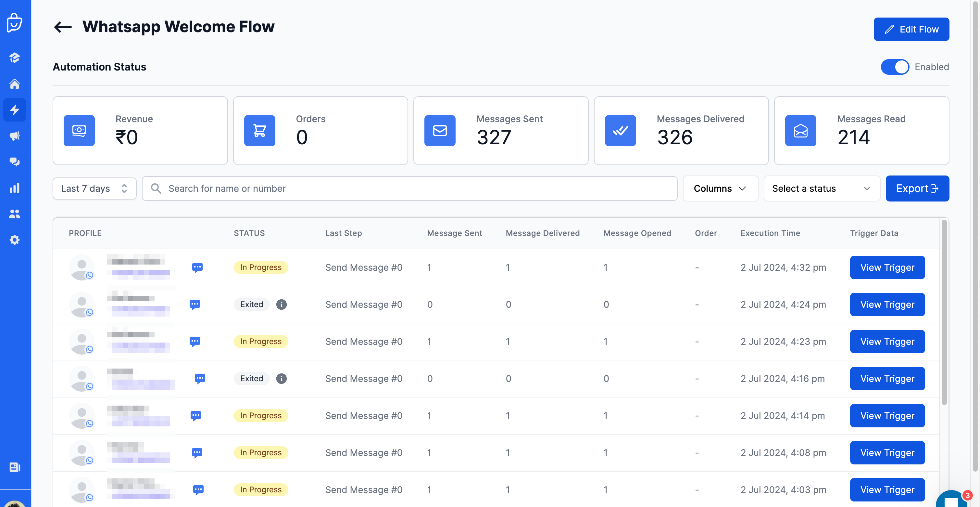980x507 pixels.
Task: Toggle the Enabled automation status switch
Action: click(x=895, y=67)
